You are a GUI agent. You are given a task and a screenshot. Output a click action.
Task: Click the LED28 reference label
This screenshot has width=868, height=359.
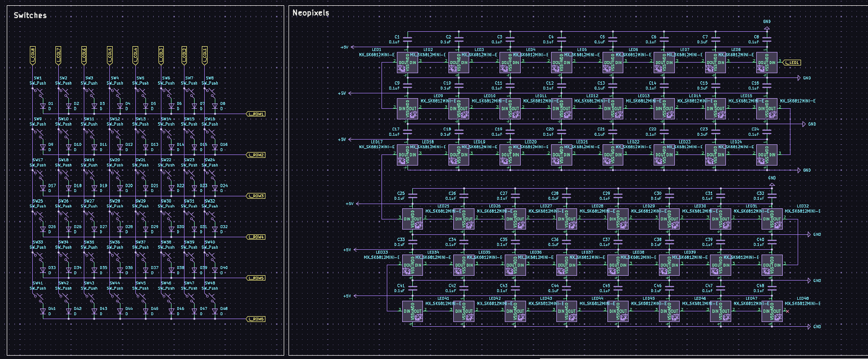click(x=597, y=206)
